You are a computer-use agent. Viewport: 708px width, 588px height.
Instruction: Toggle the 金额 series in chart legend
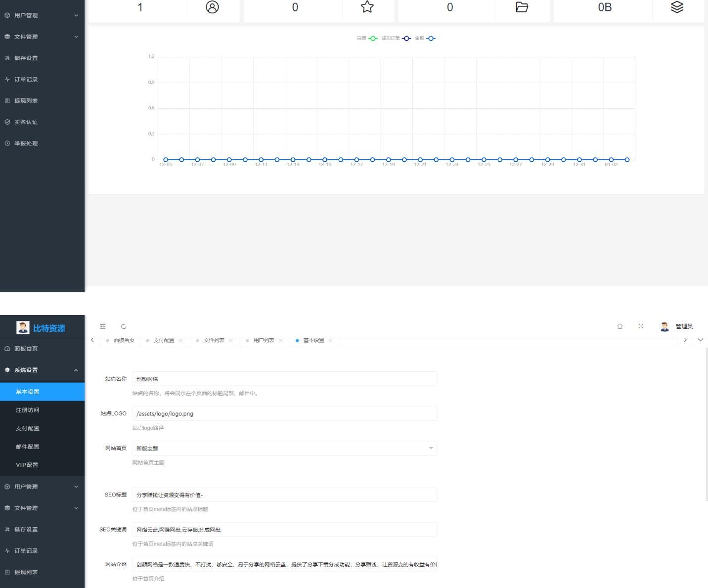(x=425, y=38)
